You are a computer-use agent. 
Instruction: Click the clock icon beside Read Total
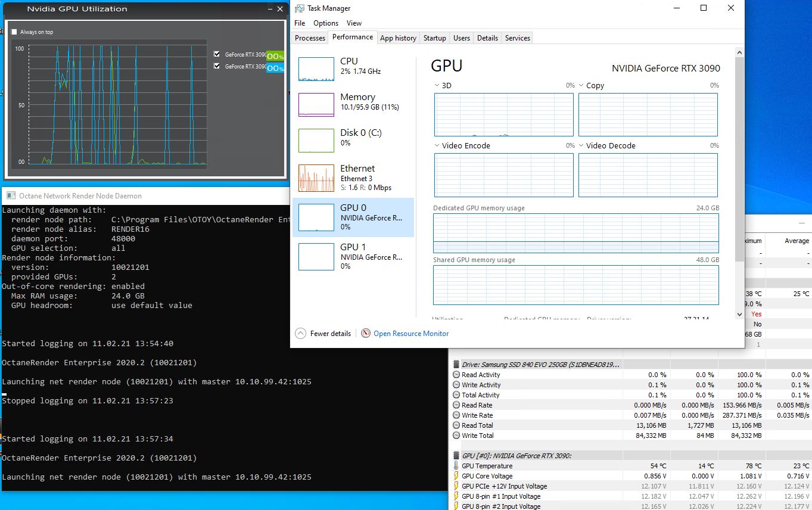pos(456,425)
